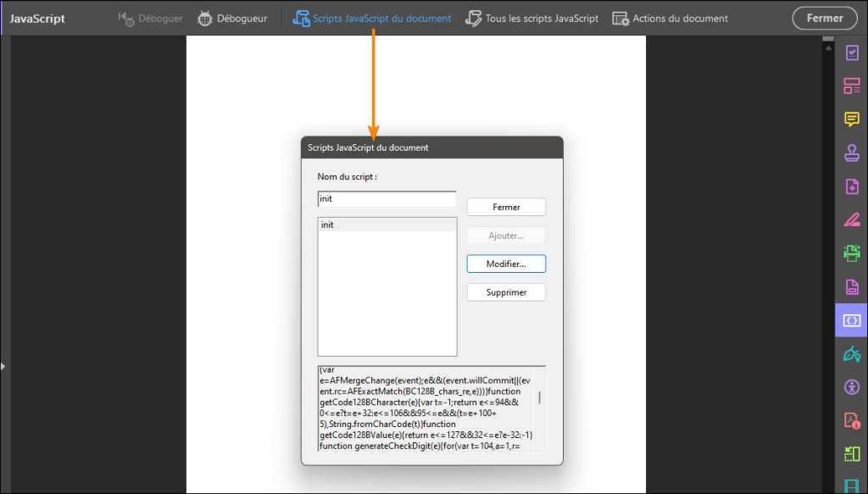This screenshot has width=868, height=494.
Task: Click the form fields icon in sidebar
Action: (851, 85)
